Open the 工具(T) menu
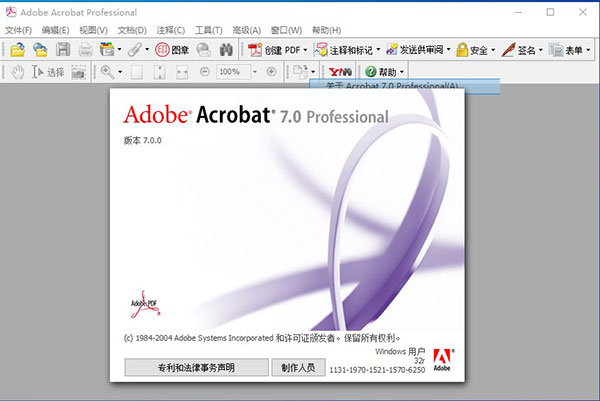Image resolution: width=600 pixels, height=401 pixels. click(209, 30)
